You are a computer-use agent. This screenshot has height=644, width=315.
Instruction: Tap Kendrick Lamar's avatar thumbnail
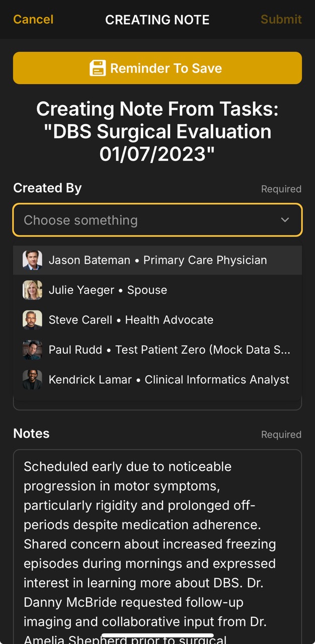pyautogui.click(x=32, y=379)
